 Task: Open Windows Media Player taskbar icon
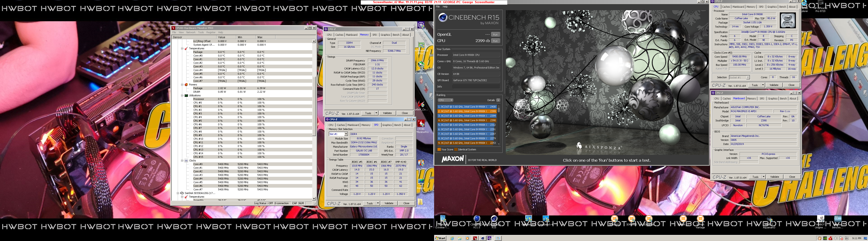(467, 238)
